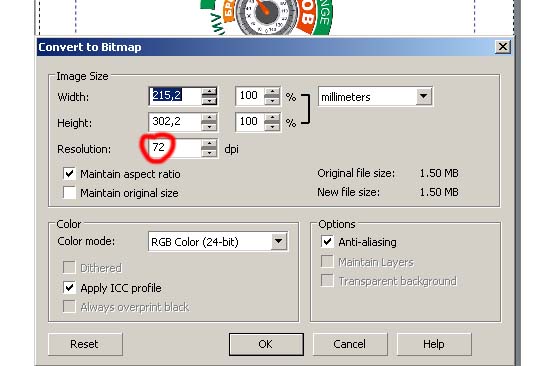Click the speedometer logo on the canvas

267,17
